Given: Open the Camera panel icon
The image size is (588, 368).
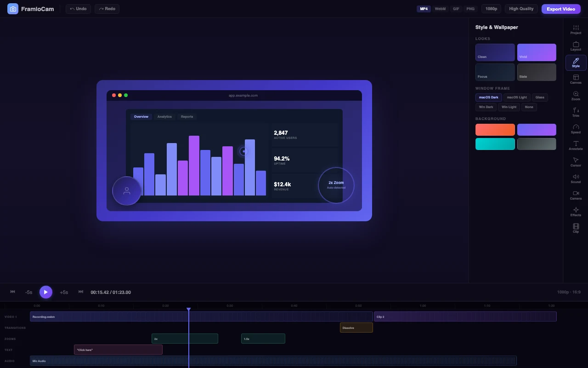Looking at the screenshot, I should pos(576,195).
